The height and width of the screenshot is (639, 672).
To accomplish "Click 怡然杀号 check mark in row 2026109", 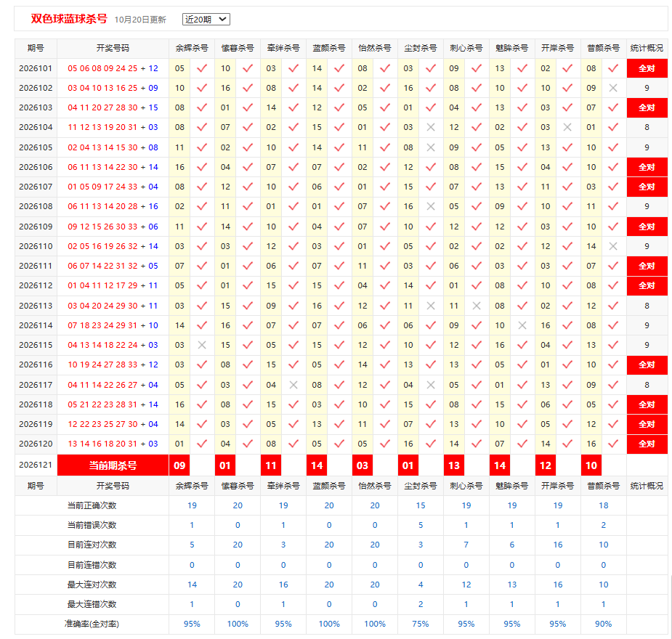I will point(385,227).
